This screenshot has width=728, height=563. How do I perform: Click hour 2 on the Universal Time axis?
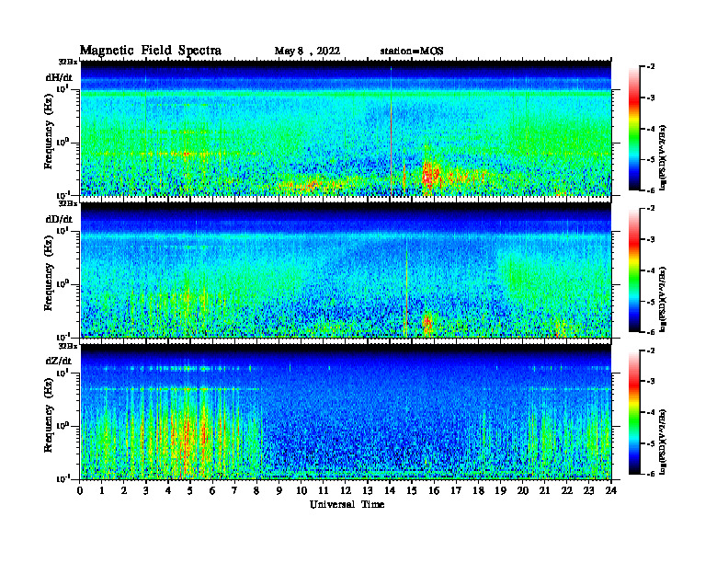pyautogui.click(x=124, y=491)
